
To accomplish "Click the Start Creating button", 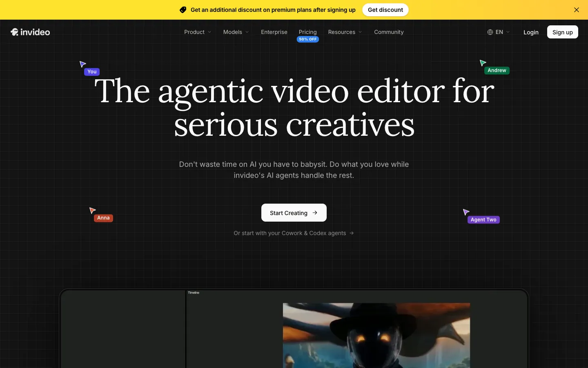I will pos(294,213).
